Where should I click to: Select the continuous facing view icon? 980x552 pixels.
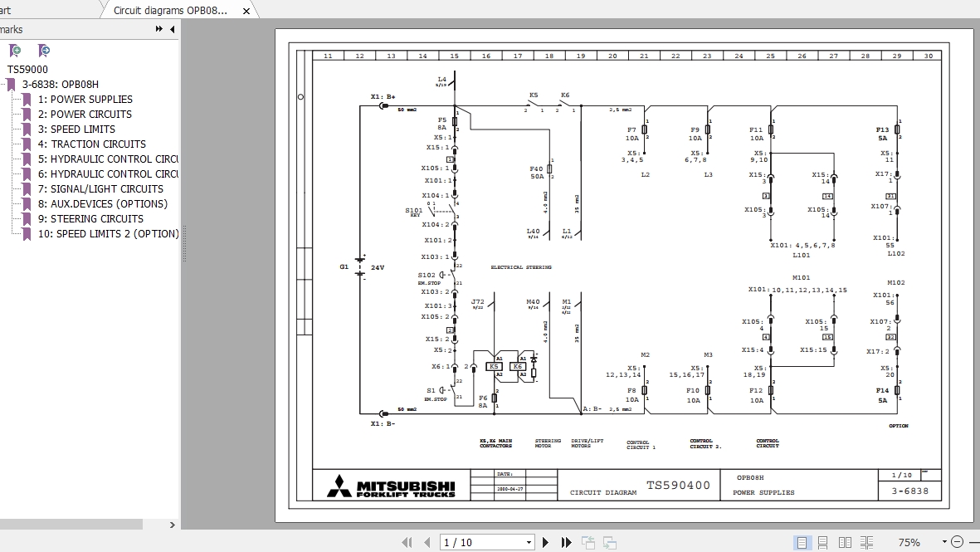pos(865,541)
